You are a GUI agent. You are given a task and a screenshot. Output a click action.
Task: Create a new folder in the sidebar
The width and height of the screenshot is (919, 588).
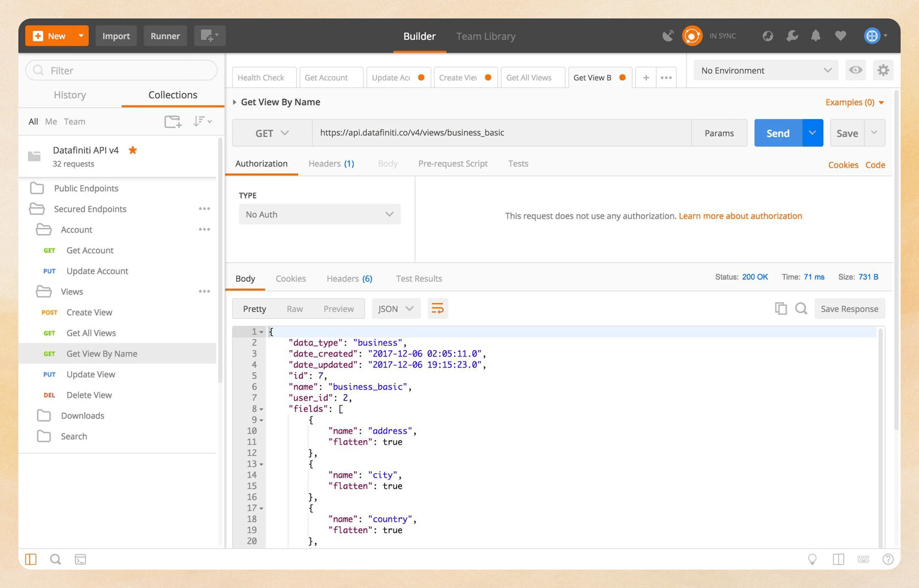click(173, 122)
